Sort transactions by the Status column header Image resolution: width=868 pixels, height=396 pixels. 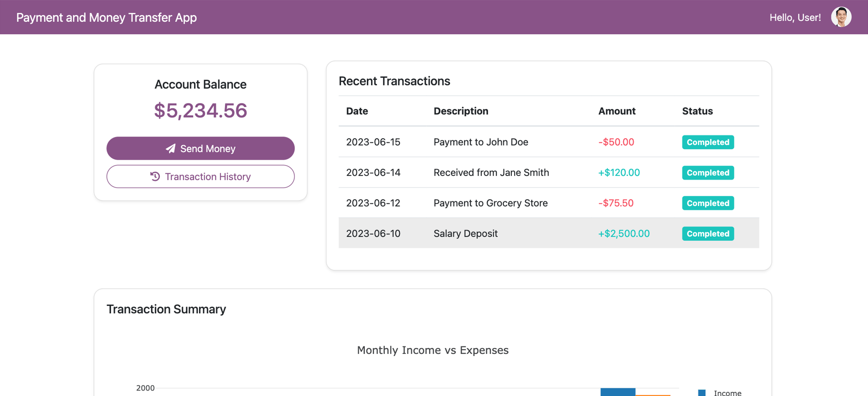click(x=697, y=111)
